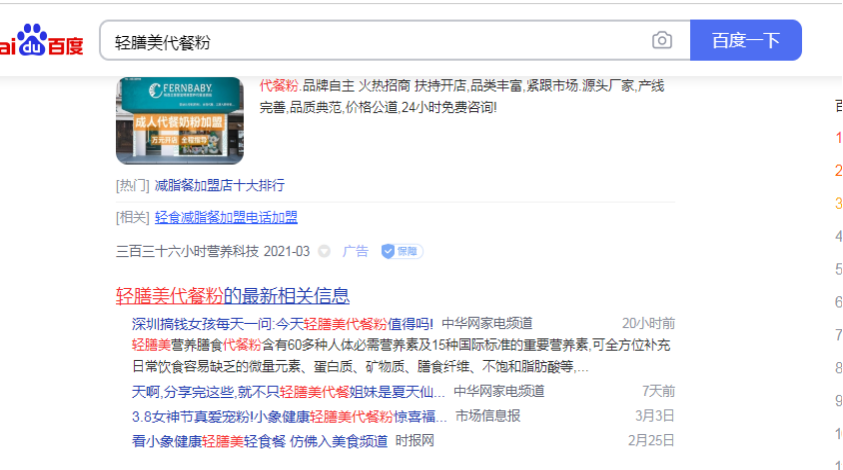843x470 pixels.
Task: Open the 深圳搞钱女孩每天一问 news link
Action: [x=282, y=324]
